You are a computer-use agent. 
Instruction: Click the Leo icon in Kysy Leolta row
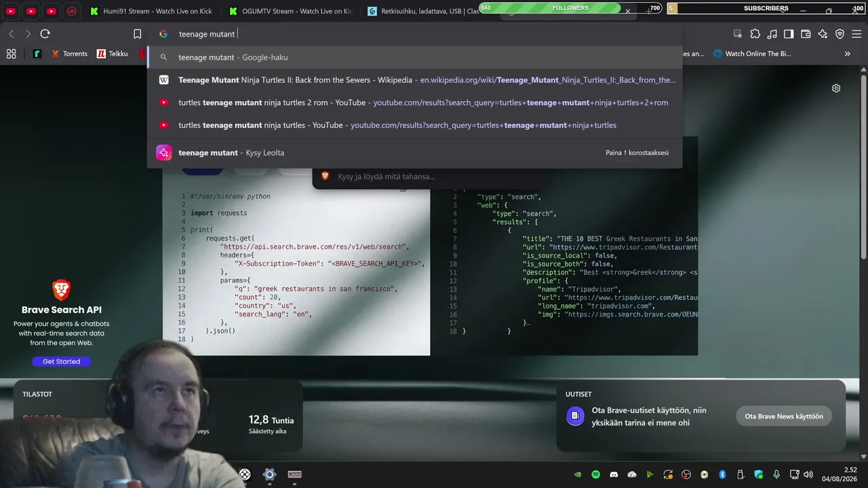pyautogui.click(x=163, y=152)
